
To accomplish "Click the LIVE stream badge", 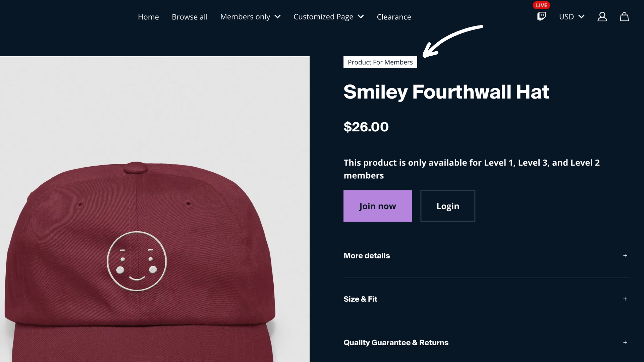I will pos(541,5).
